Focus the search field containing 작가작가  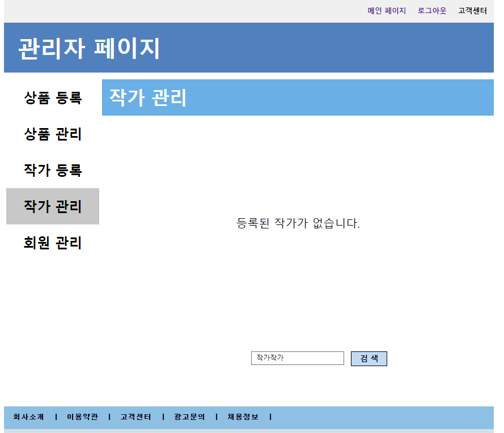click(297, 358)
